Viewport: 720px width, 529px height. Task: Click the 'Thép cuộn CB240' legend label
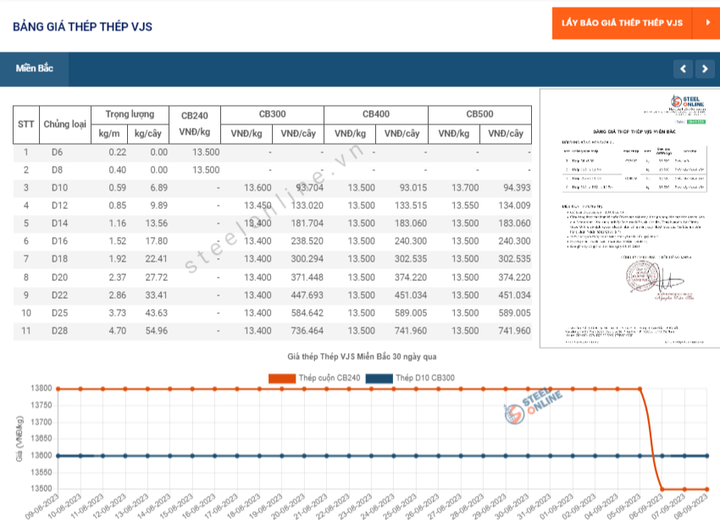click(x=329, y=378)
